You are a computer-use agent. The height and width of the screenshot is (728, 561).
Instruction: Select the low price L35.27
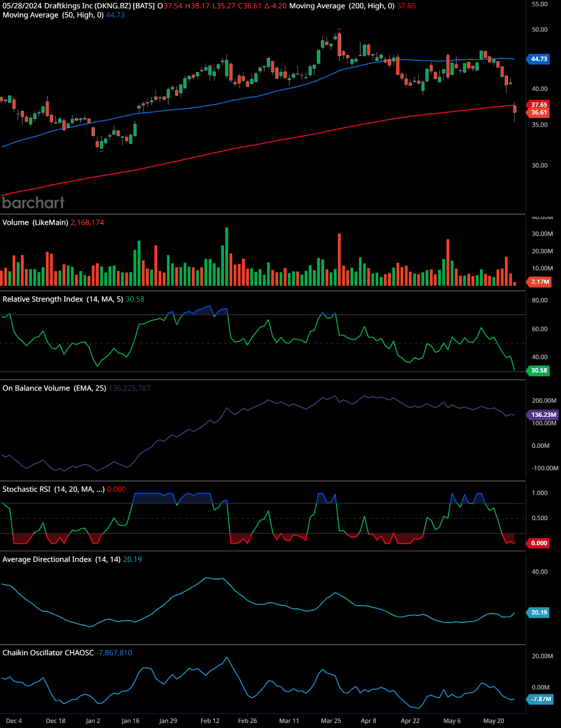click(224, 6)
